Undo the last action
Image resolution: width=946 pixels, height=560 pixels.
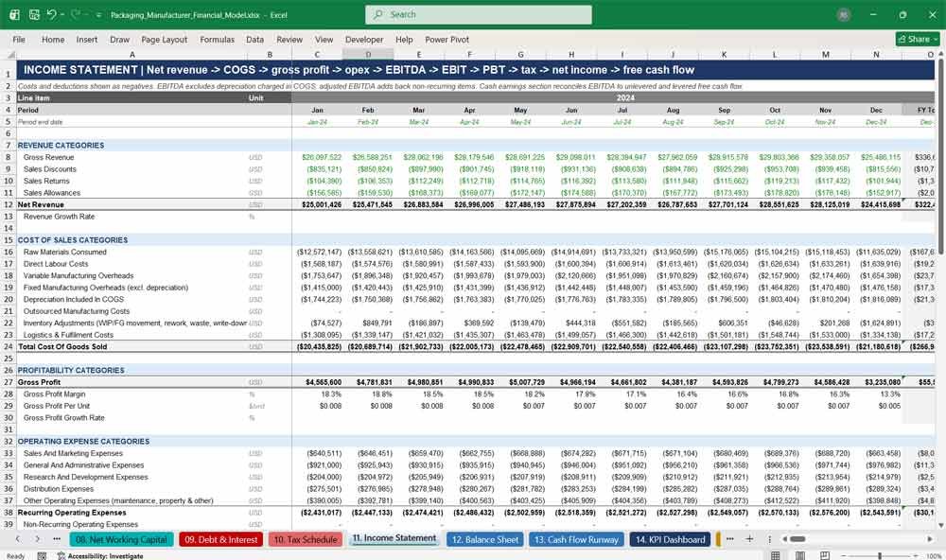point(51,14)
